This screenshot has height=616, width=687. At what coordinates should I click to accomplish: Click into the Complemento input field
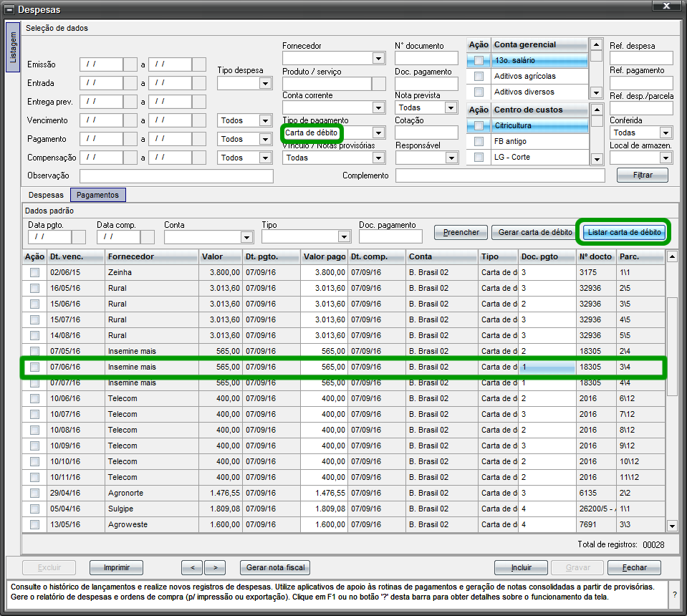tap(500, 175)
